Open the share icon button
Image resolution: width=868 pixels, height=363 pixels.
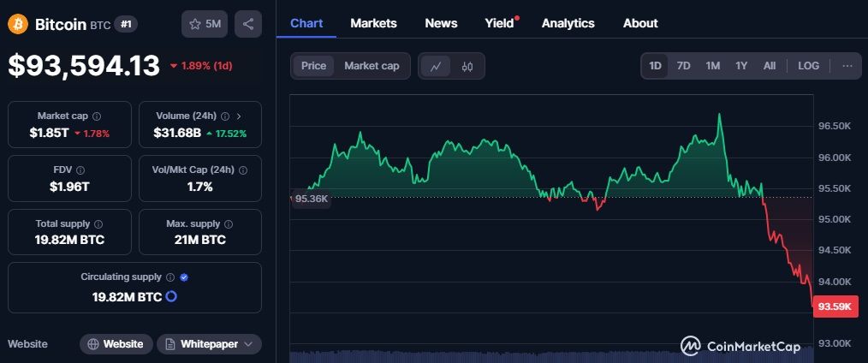(x=248, y=24)
